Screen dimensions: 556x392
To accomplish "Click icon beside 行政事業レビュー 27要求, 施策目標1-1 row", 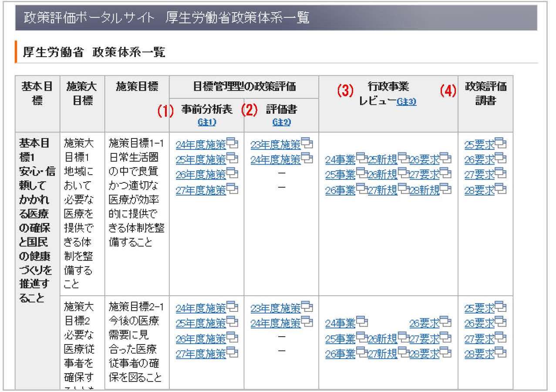I will tap(445, 174).
